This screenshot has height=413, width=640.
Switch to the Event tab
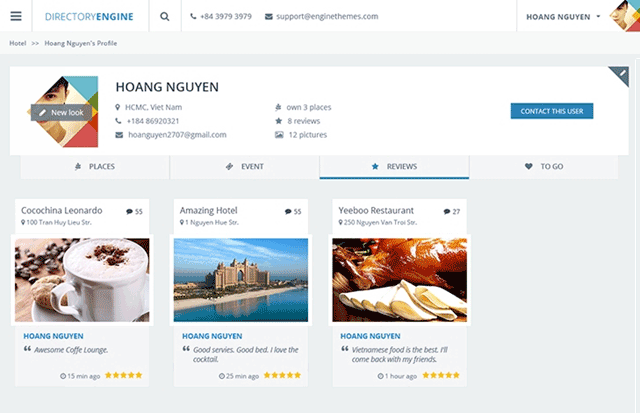(244, 167)
